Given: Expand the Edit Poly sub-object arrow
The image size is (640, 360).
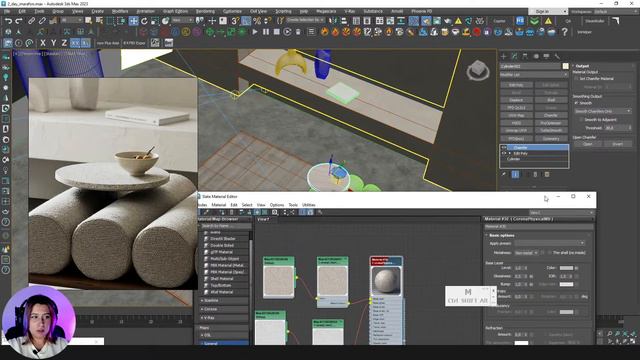Looking at the screenshot, I should tap(510, 153).
